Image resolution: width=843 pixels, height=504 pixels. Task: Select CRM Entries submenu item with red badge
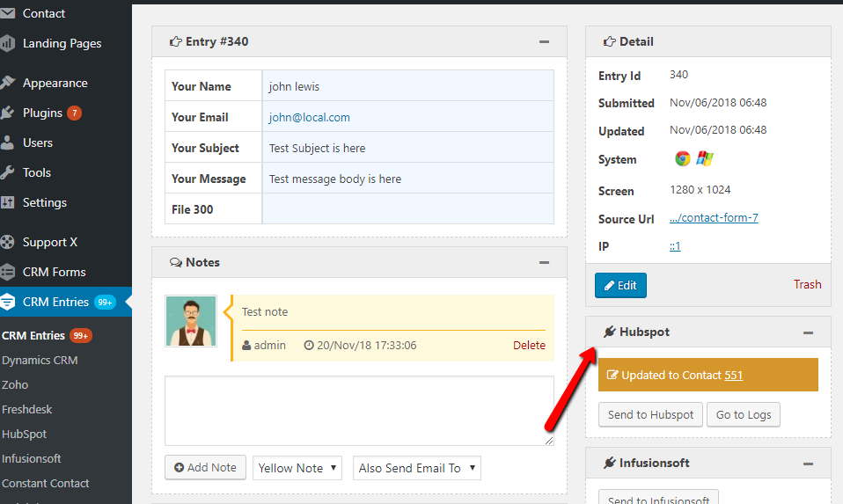(x=47, y=336)
